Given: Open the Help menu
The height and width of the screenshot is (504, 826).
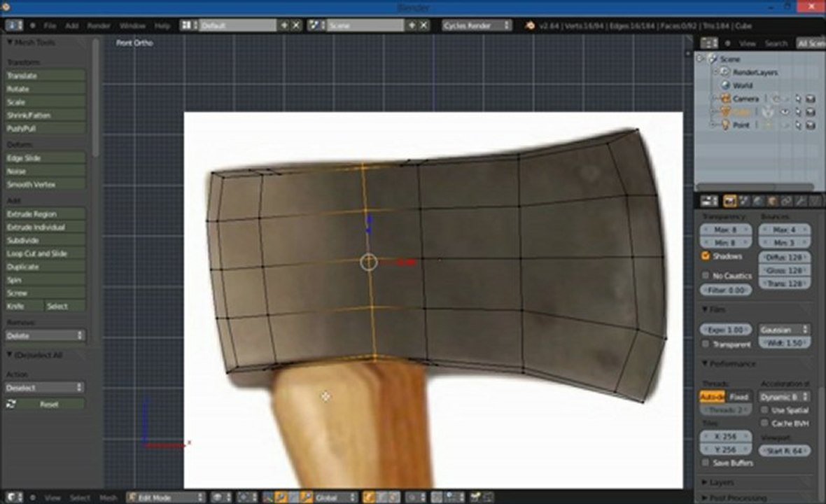Looking at the screenshot, I should [162, 25].
